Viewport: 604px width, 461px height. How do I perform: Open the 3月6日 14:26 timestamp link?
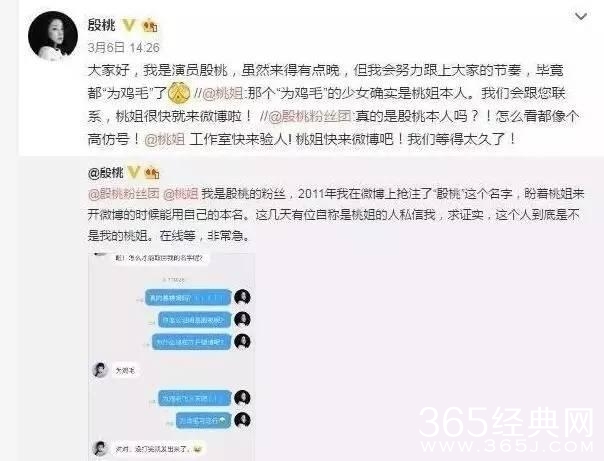123,47
